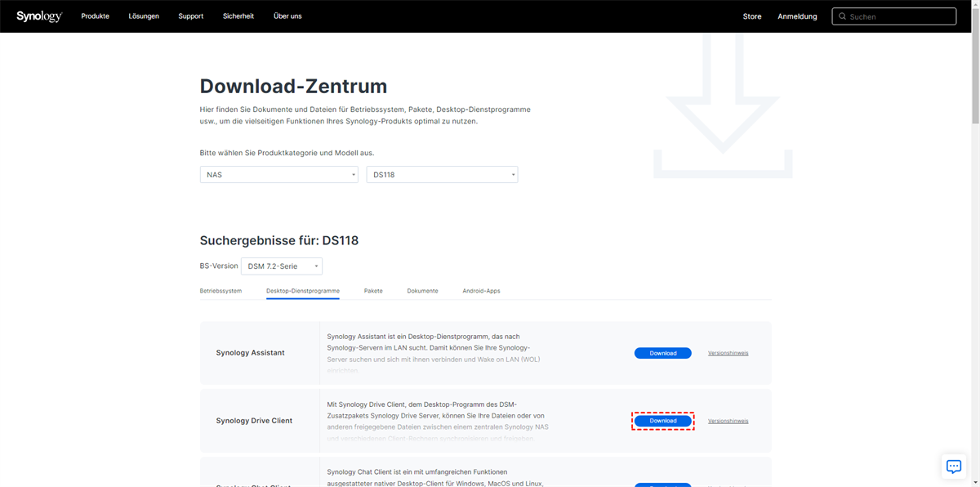Screen dimensions: 980x487
Task: Open the Android-Apps tab
Action: coord(481,291)
